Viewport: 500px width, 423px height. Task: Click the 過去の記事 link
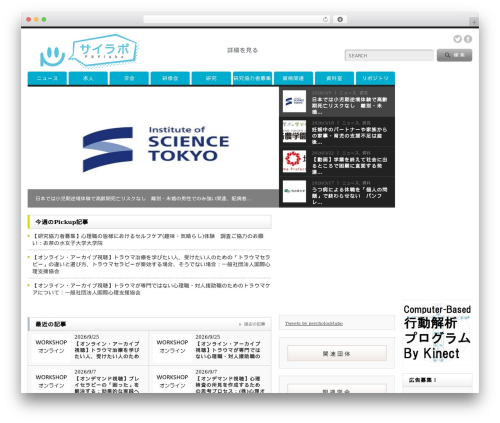[254, 324]
